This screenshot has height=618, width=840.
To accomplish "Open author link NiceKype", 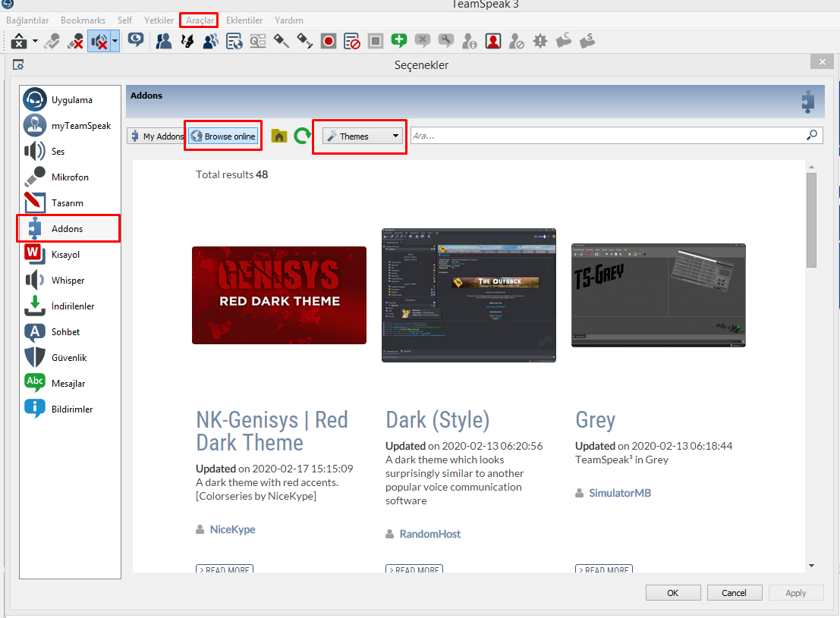I will coord(232,529).
